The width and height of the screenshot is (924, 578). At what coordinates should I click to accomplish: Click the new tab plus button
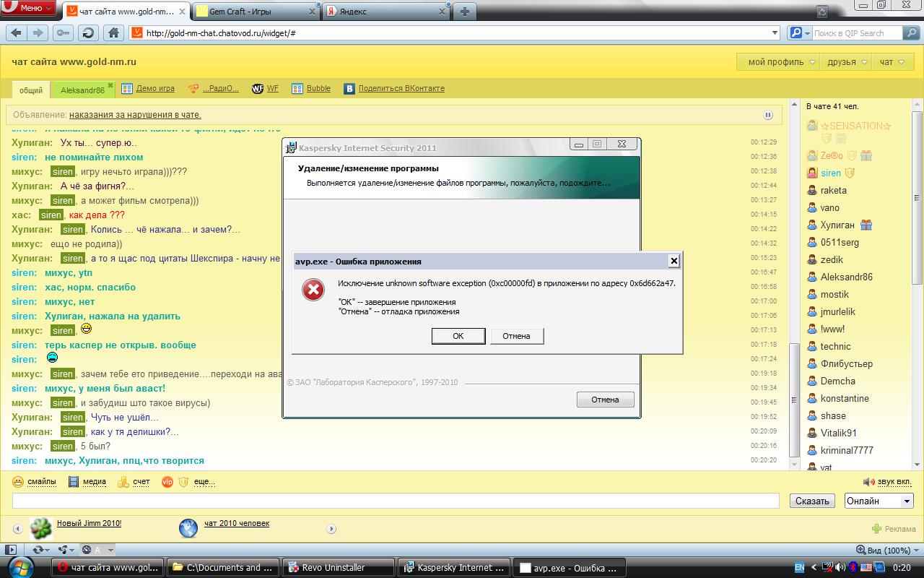coord(465,11)
